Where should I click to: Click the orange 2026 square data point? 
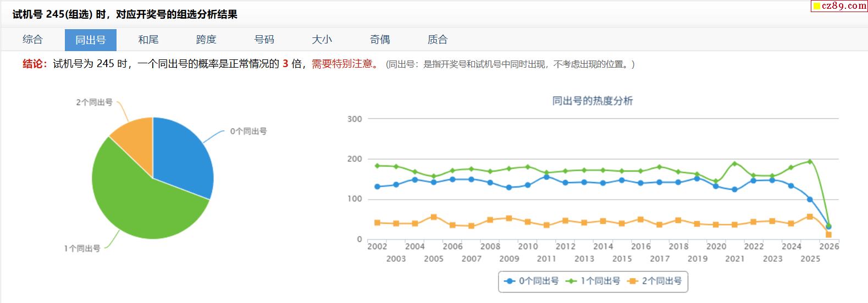828,235
